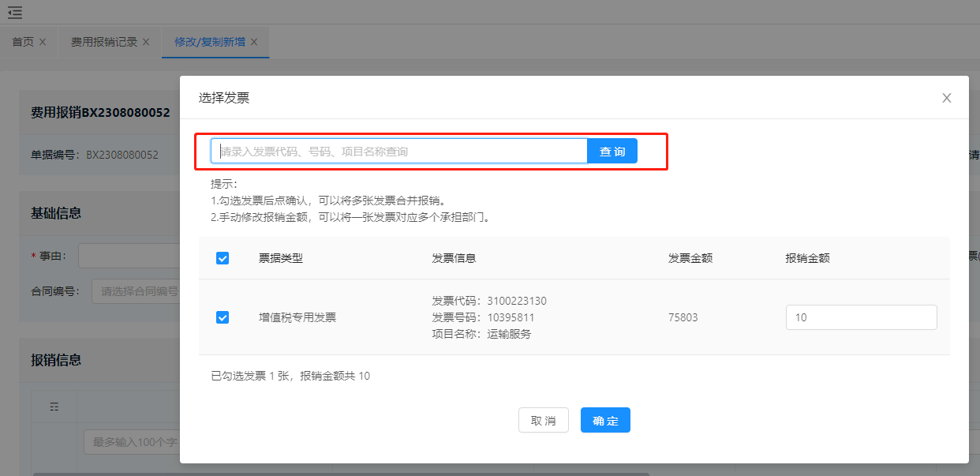Image resolution: width=980 pixels, height=476 pixels.
Task: Click the 报销金额 column header
Action: tap(807, 258)
